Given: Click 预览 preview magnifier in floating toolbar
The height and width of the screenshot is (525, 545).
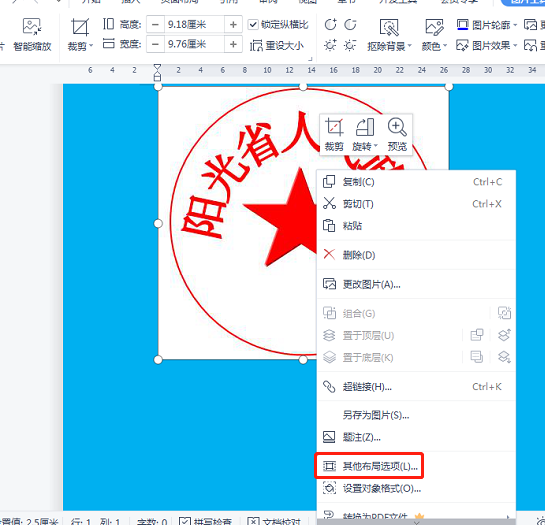Looking at the screenshot, I should pos(397,135).
